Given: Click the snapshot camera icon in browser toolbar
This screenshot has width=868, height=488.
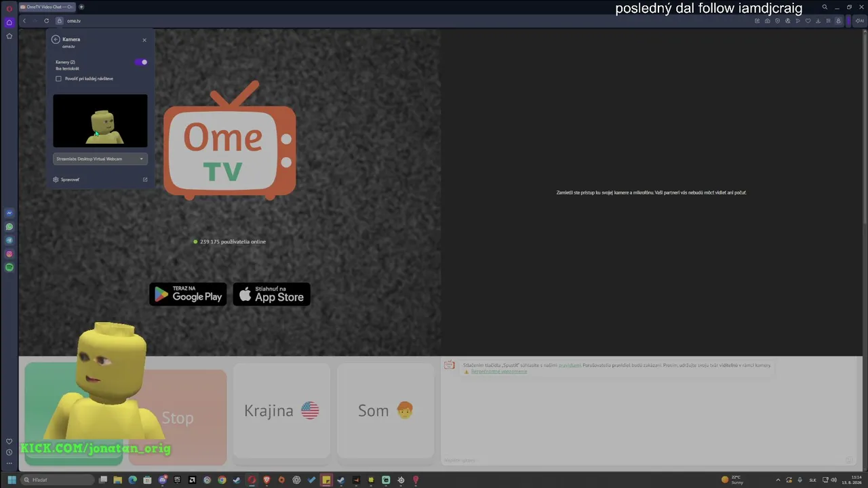Looking at the screenshot, I should tap(767, 21).
